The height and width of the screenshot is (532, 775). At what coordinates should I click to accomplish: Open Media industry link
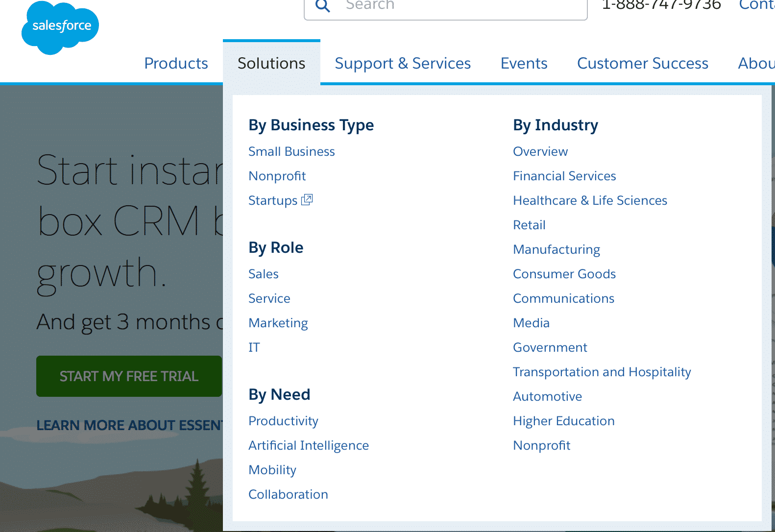coord(531,323)
